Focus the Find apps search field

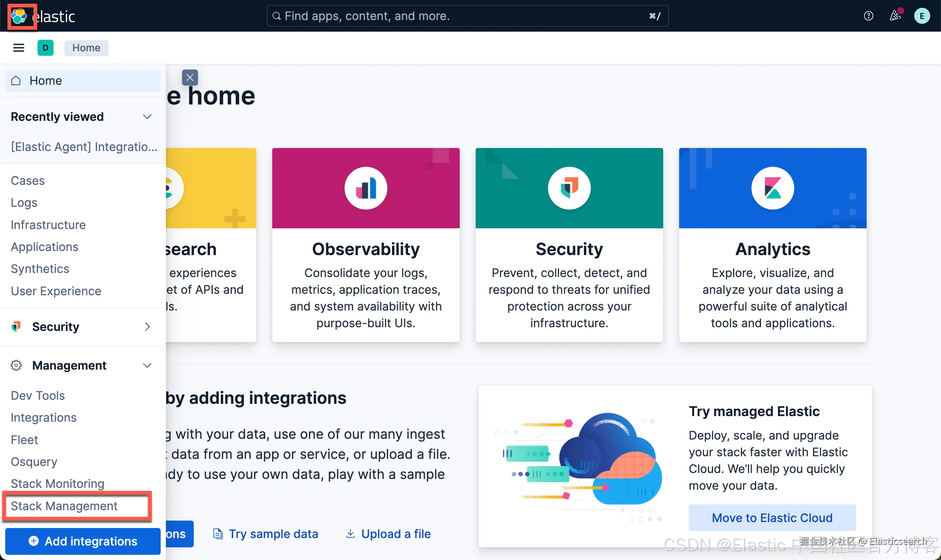tap(467, 16)
